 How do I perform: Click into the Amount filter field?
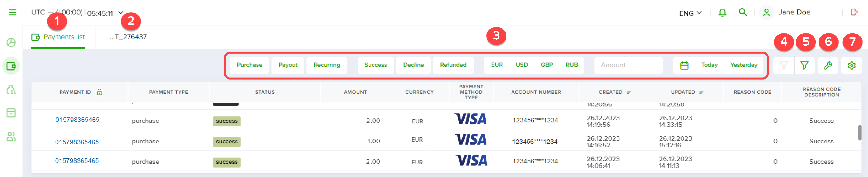628,65
